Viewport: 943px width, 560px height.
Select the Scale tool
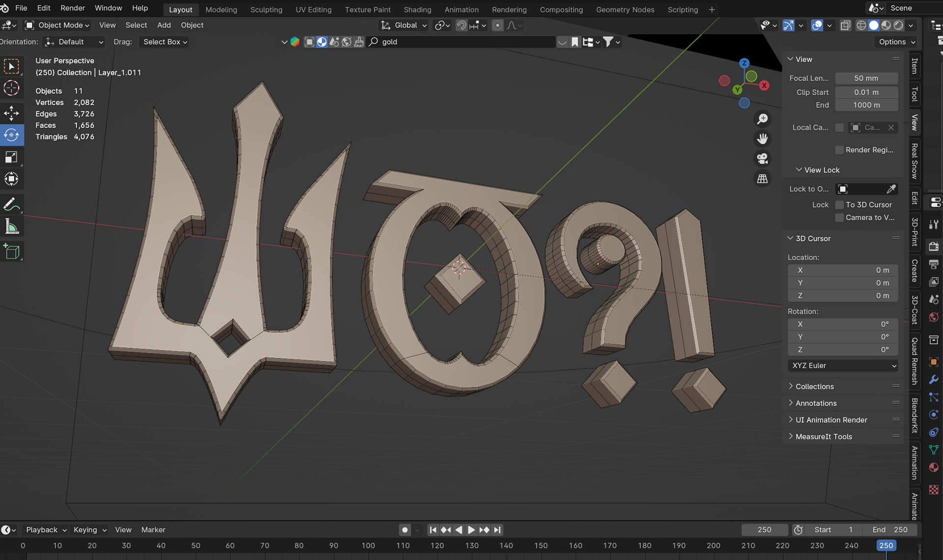click(11, 157)
